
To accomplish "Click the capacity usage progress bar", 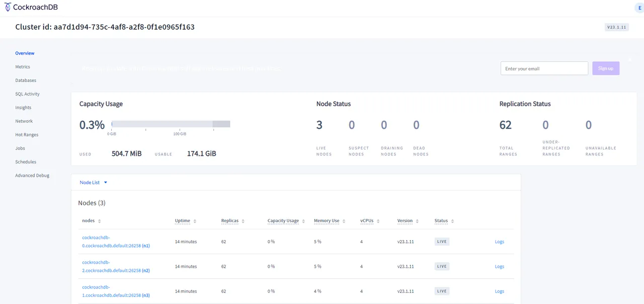I will 171,124.
